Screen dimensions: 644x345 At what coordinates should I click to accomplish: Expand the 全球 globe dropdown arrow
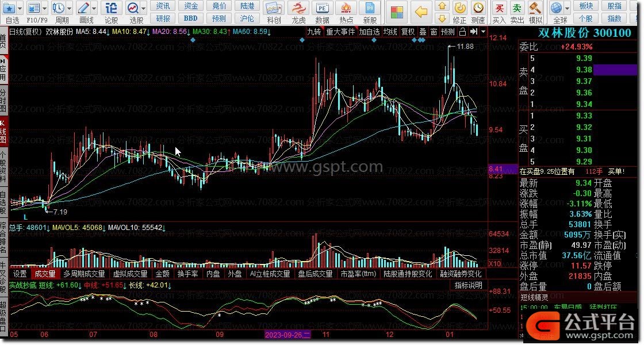[x=567, y=8]
